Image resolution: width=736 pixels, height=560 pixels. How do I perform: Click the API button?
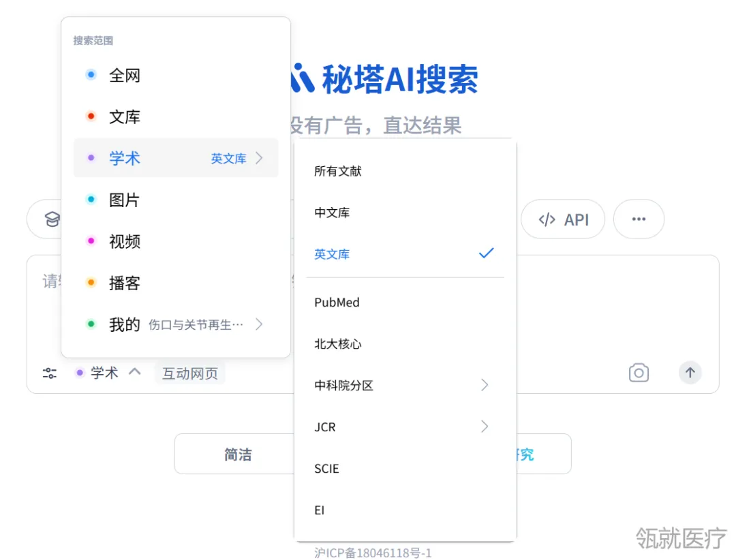563,219
